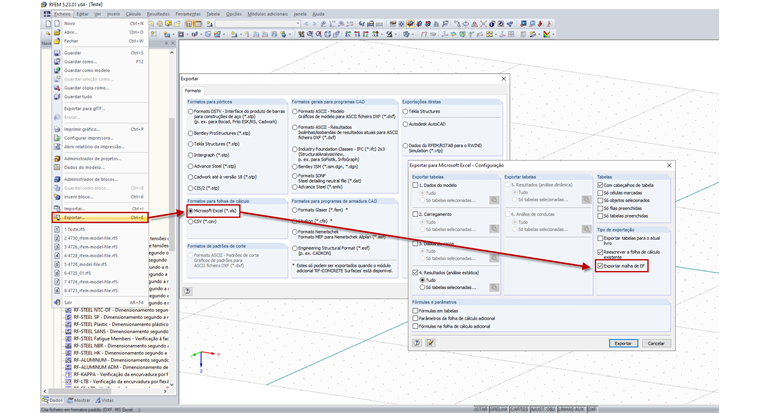Click the Guardar floppy disk icon in menu
The height and width of the screenshot is (413, 760).
(57, 53)
